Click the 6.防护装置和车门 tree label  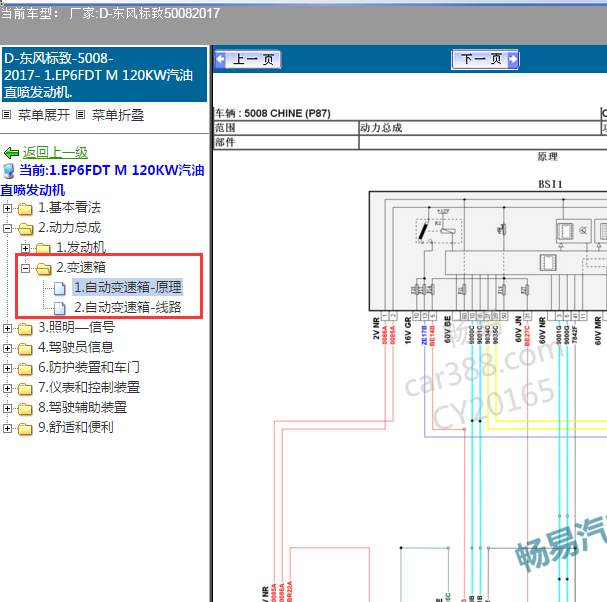(x=89, y=367)
